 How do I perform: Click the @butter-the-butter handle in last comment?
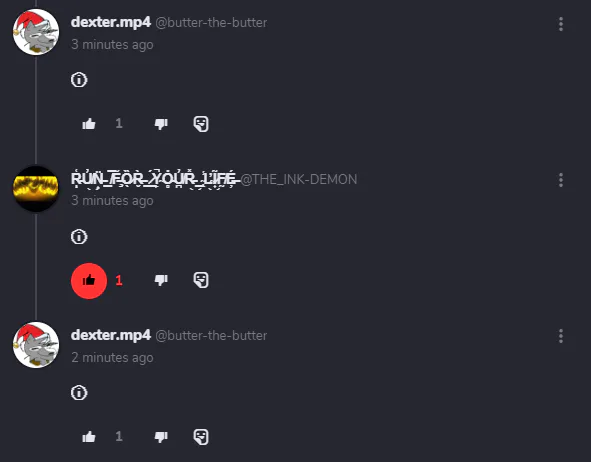[211, 335]
